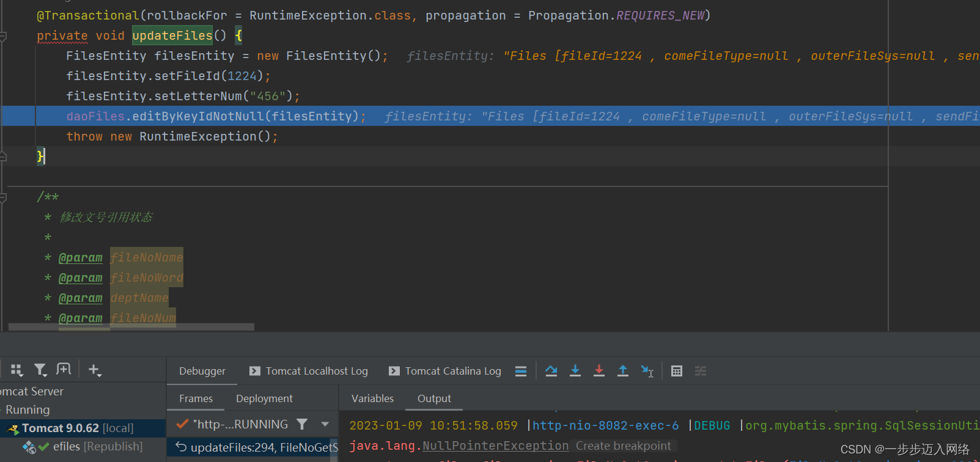Click the Add Service plus icon

click(94, 370)
